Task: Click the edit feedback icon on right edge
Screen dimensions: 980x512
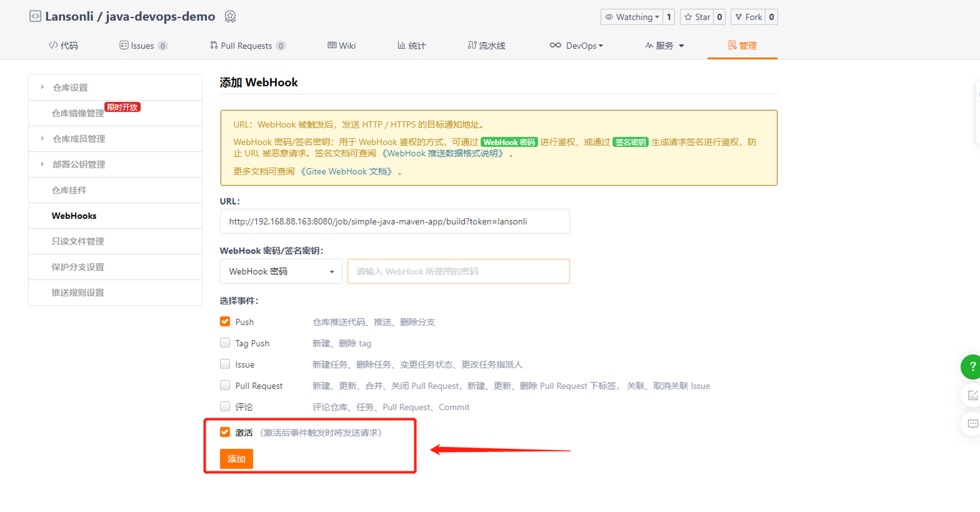Action: (x=972, y=395)
